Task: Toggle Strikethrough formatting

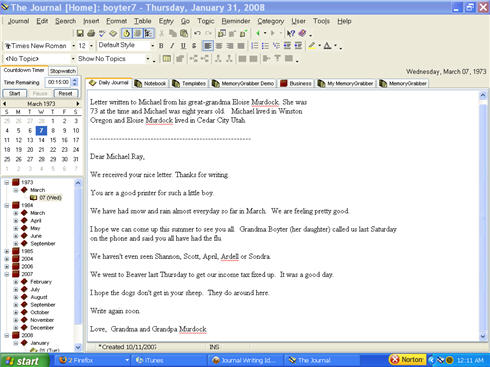Action: point(194,46)
